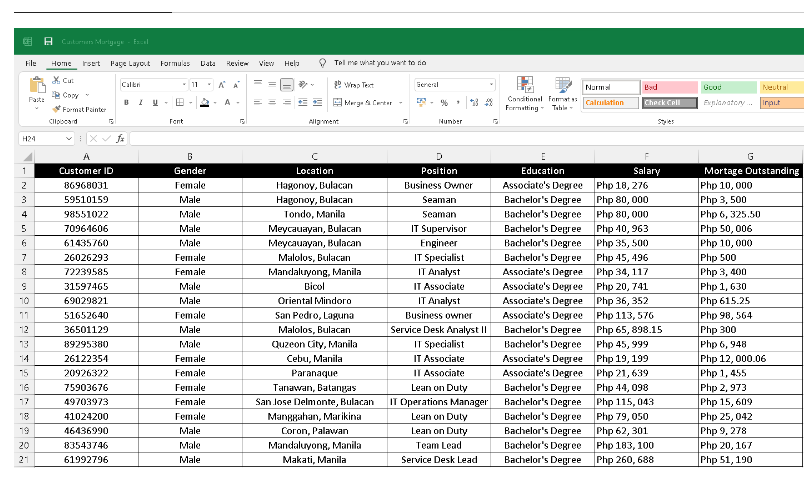
Task: Toggle Middle Align vertical alignment
Action: tap(272, 84)
